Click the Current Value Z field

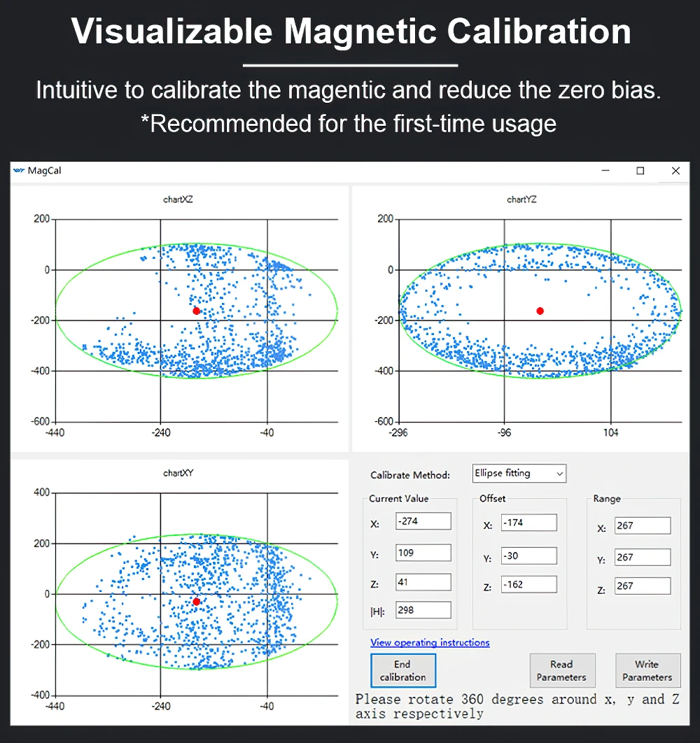[423, 582]
